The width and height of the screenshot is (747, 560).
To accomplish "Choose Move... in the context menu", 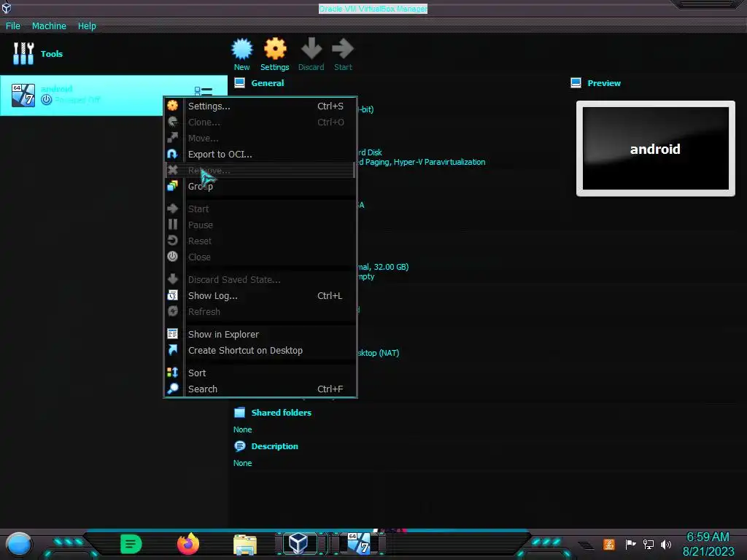I will point(260,138).
